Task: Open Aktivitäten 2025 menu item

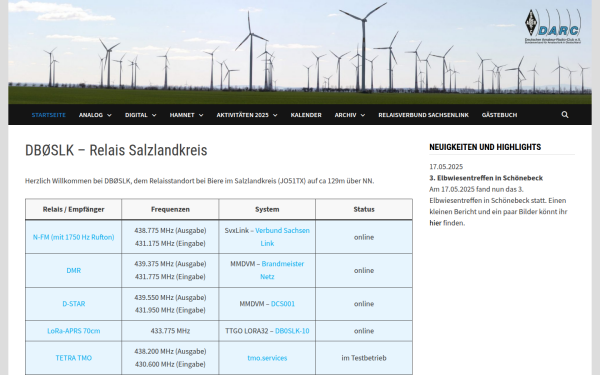Action: point(243,115)
